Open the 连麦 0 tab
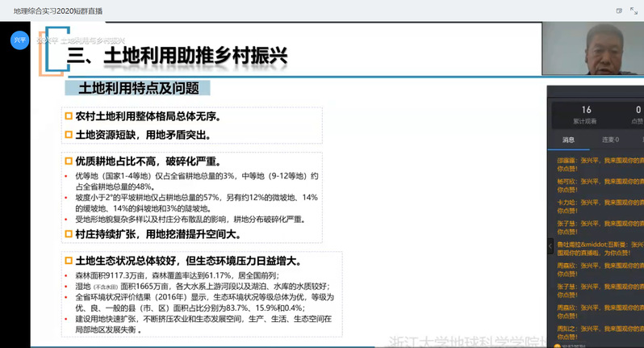The height and width of the screenshot is (348, 644). pyautogui.click(x=611, y=139)
